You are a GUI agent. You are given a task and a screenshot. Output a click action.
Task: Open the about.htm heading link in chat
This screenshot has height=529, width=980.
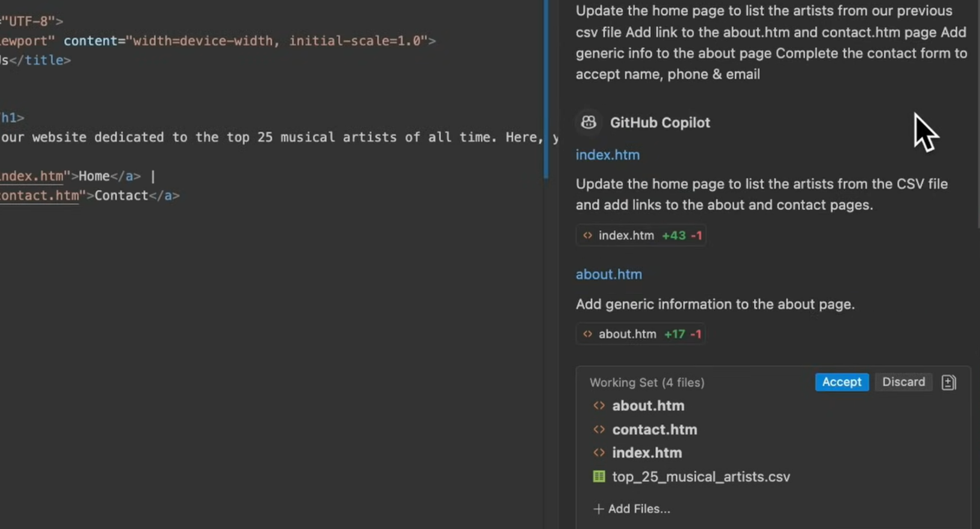pyautogui.click(x=609, y=274)
